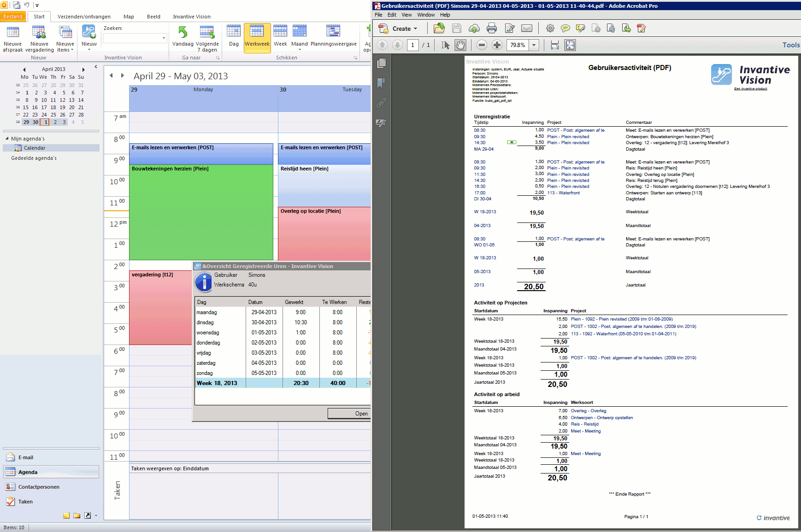Screen dimensions: 801x532
Task: Open the Create dropdown in Acrobat
Action: [x=398, y=29]
